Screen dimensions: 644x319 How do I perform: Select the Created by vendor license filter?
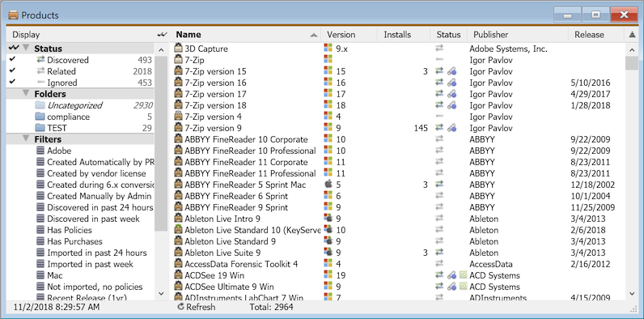coord(96,173)
